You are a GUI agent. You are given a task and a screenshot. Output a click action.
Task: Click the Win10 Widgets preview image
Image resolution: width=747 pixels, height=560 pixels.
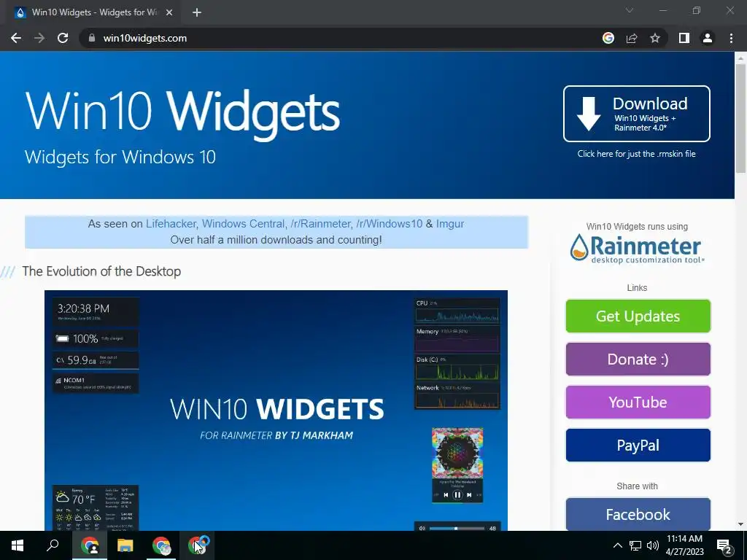coord(276,411)
